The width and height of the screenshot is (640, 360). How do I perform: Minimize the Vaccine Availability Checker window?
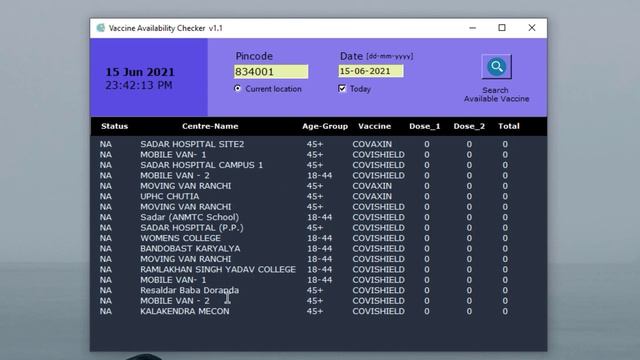(x=473, y=28)
